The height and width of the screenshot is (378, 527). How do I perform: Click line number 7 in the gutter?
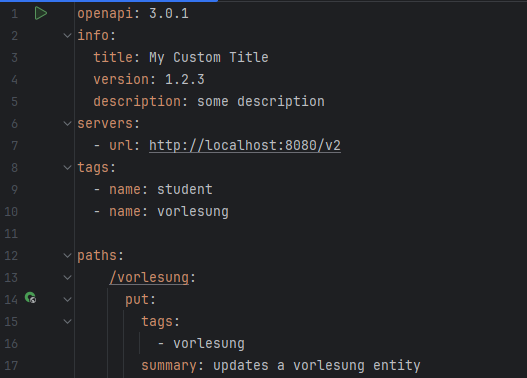coord(14,145)
